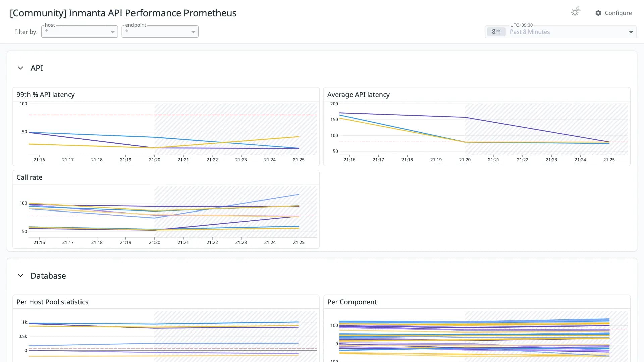Click the Per Component panel title
Viewport: 644px width, 362px height.
pos(352,302)
